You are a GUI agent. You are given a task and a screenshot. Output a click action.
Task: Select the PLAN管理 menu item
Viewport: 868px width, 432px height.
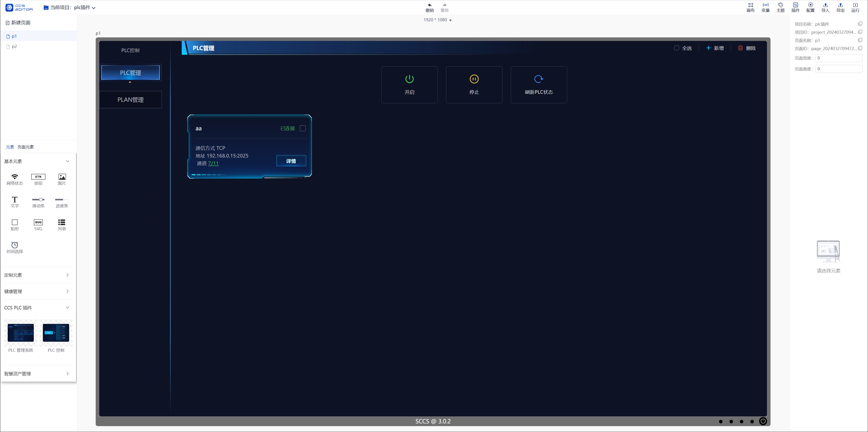click(x=130, y=100)
